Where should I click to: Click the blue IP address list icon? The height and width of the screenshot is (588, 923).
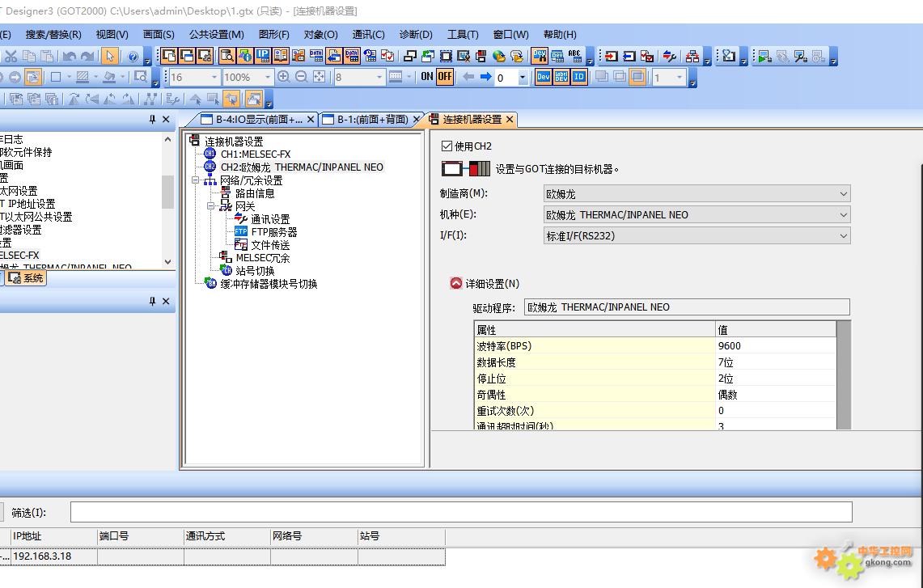click(263, 56)
